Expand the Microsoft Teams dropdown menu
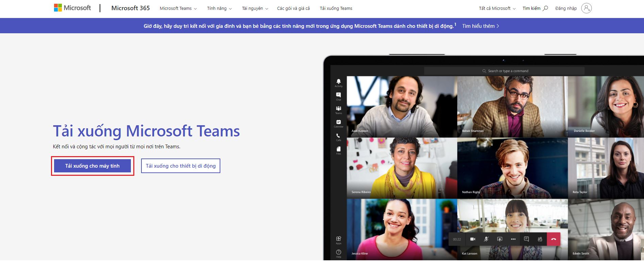Screen dimensions: 644x262 coord(178,8)
